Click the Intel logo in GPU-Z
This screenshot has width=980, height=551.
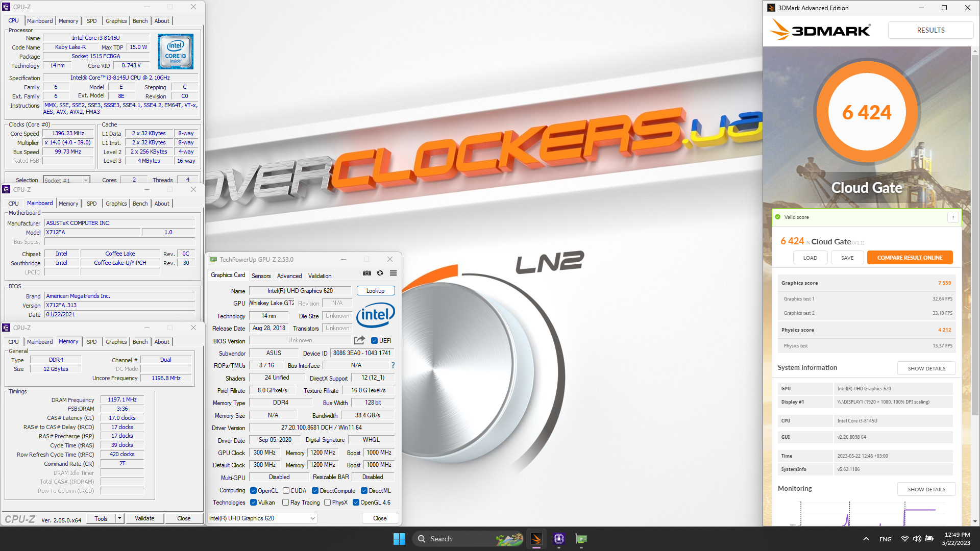(376, 315)
